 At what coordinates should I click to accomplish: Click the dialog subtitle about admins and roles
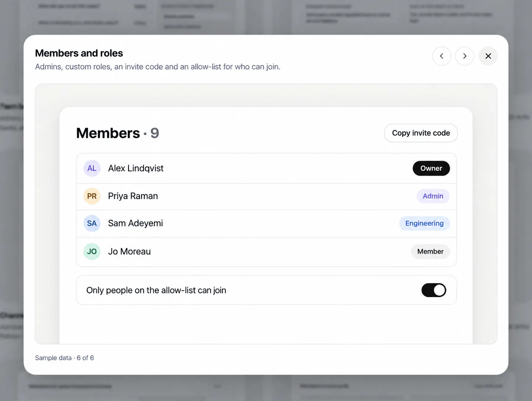(x=158, y=67)
